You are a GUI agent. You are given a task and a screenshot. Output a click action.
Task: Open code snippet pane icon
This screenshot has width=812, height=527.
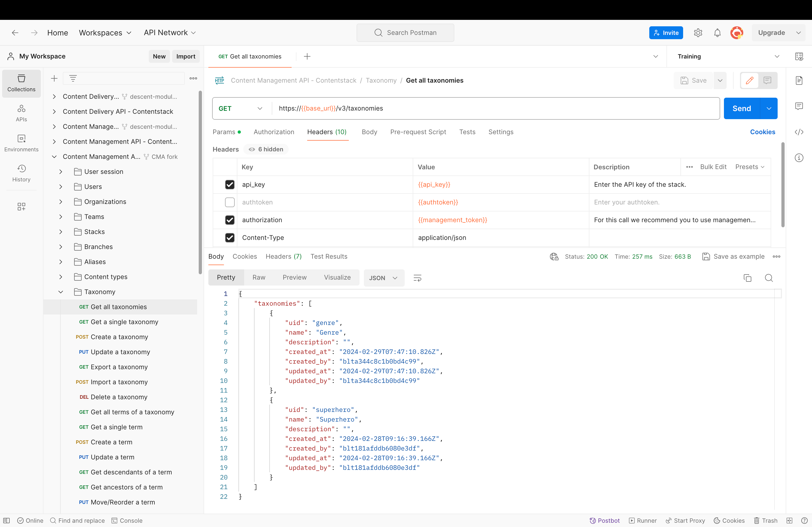pos(799,132)
